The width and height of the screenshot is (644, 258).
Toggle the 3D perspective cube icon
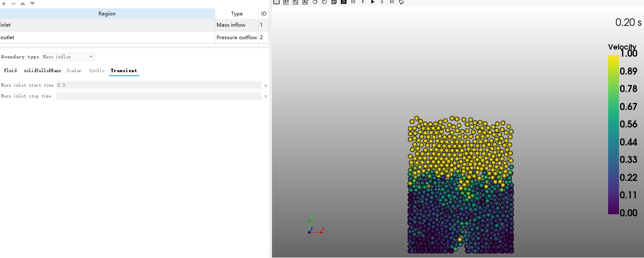pos(334,2)
